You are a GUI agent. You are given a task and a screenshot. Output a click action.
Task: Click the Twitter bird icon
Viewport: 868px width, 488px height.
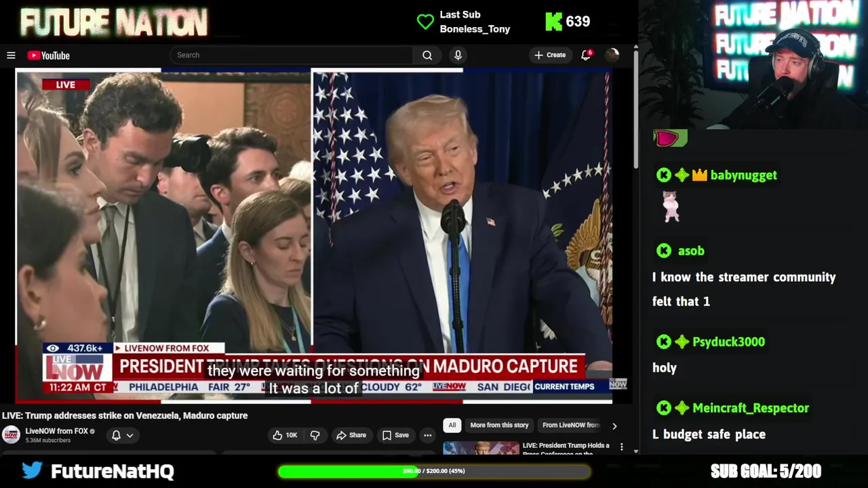point(32,470)
